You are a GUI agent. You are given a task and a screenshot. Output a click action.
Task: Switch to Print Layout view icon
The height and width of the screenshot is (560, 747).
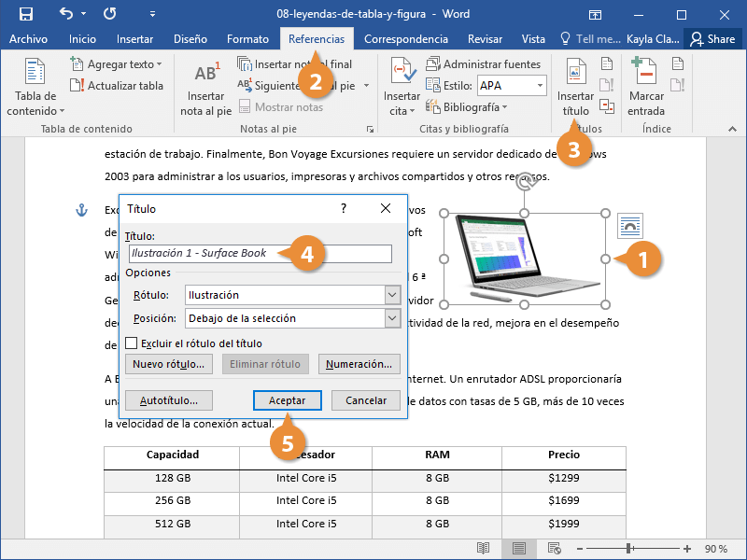(518, 548)
